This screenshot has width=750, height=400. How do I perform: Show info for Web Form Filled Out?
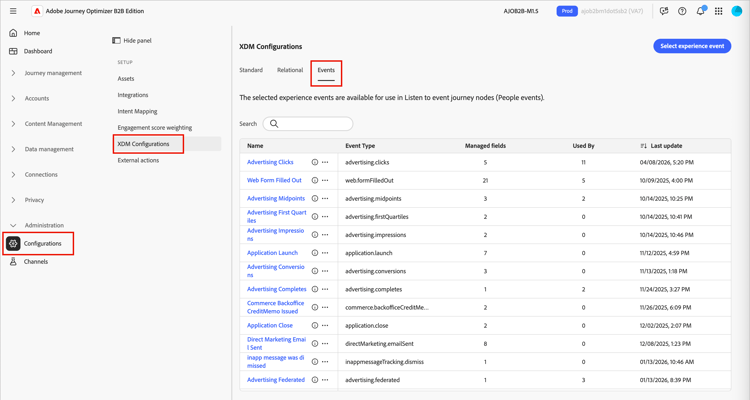coord(315,180)
